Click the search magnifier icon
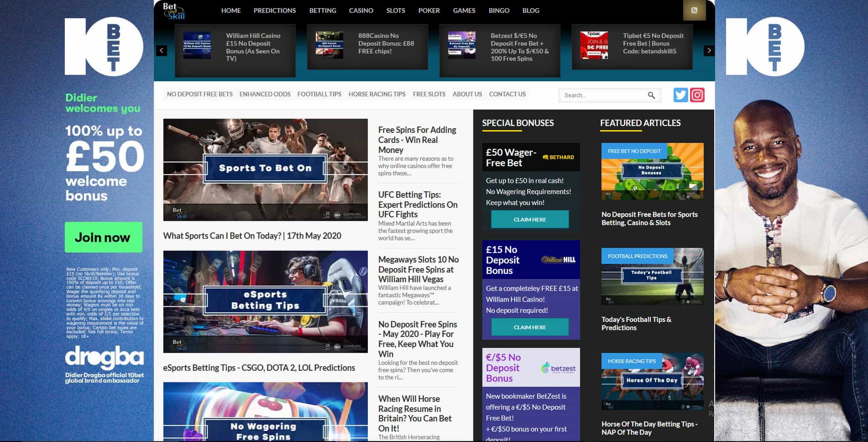Screen dimensions: 868x442 pyautogui.click(x=651, y=95)
